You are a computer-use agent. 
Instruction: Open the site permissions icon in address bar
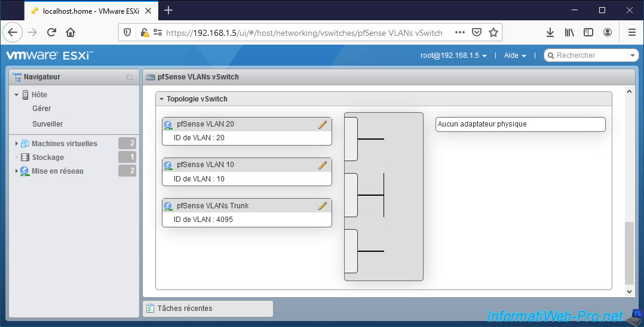tap(158, 32)
